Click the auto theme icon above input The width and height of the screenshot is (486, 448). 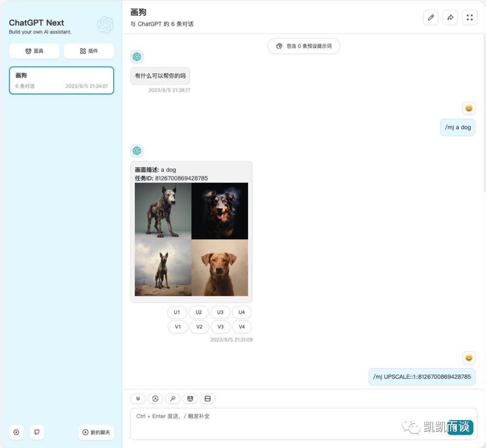(x=156, y=399)
